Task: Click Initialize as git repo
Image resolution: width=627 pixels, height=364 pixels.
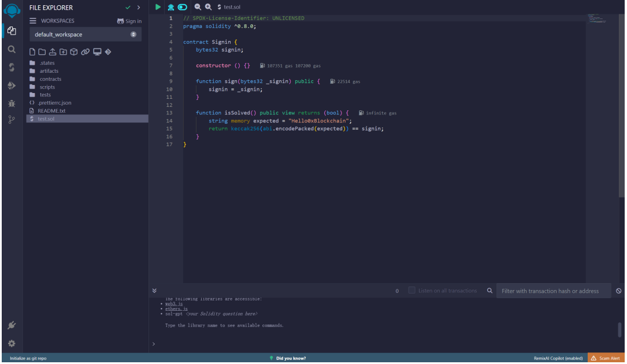Action: click(28, 358)
